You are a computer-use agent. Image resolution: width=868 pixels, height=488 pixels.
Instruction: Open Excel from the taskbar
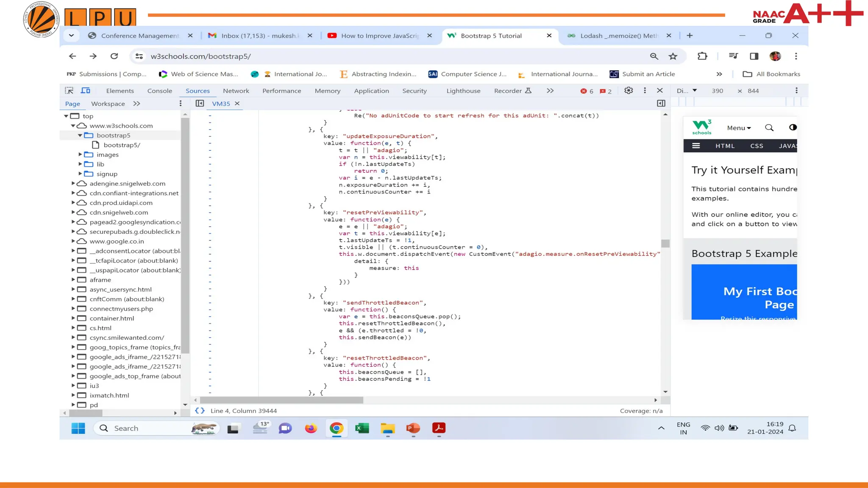click(362, 428)
